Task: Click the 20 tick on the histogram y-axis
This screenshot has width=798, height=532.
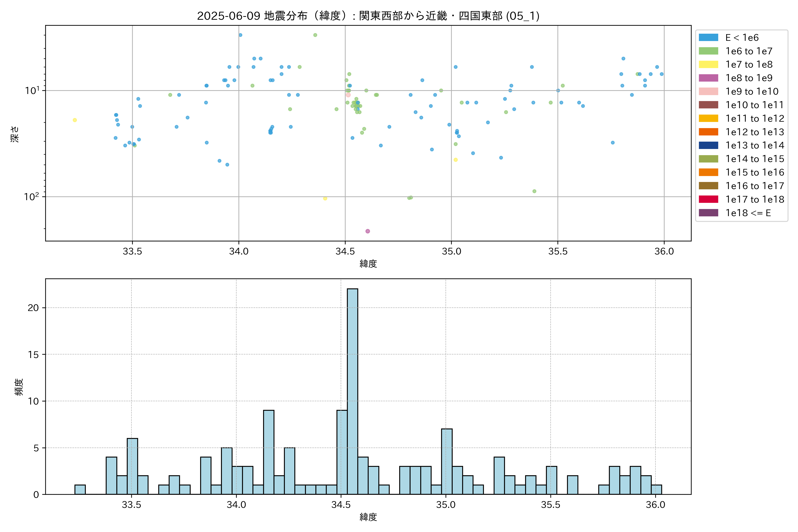Action: 33,308
